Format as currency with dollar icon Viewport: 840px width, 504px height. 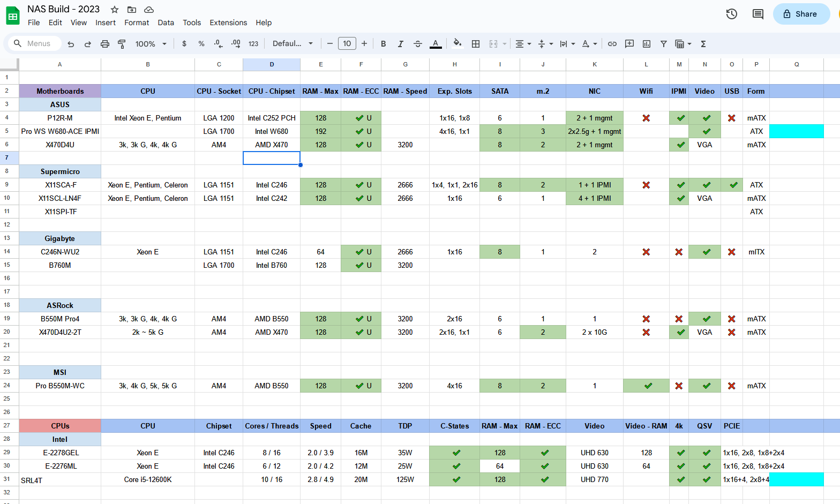click(x=184, y=44)
